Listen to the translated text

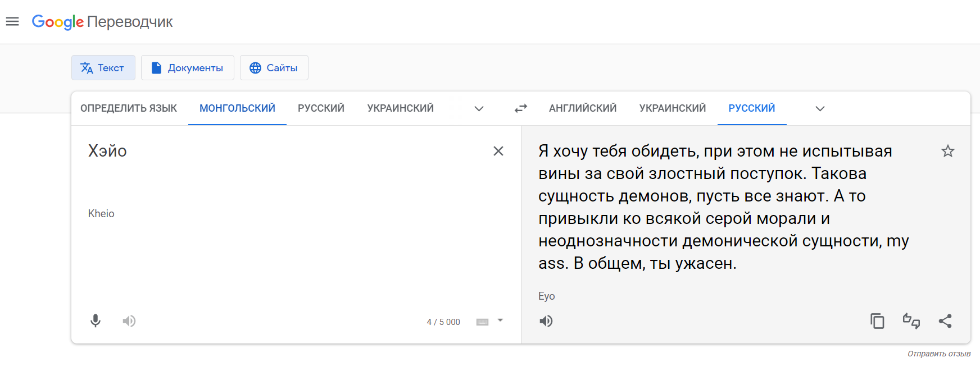tap(546, 321)
